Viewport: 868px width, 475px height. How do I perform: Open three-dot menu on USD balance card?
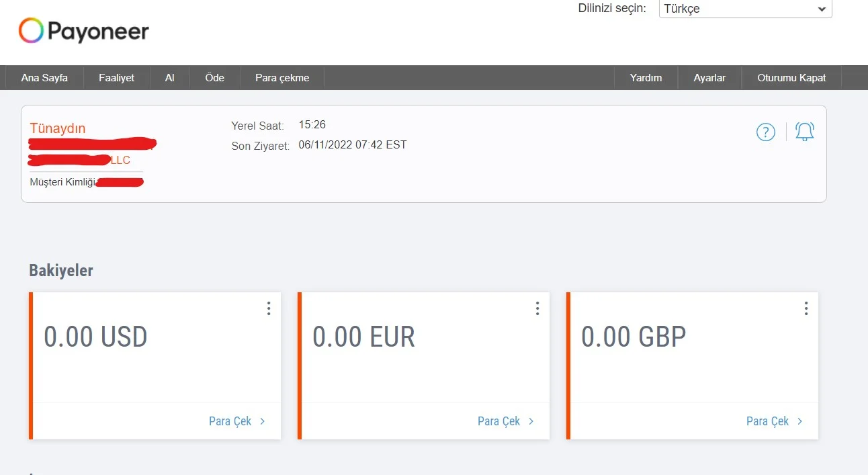click(x=269, y=308)
